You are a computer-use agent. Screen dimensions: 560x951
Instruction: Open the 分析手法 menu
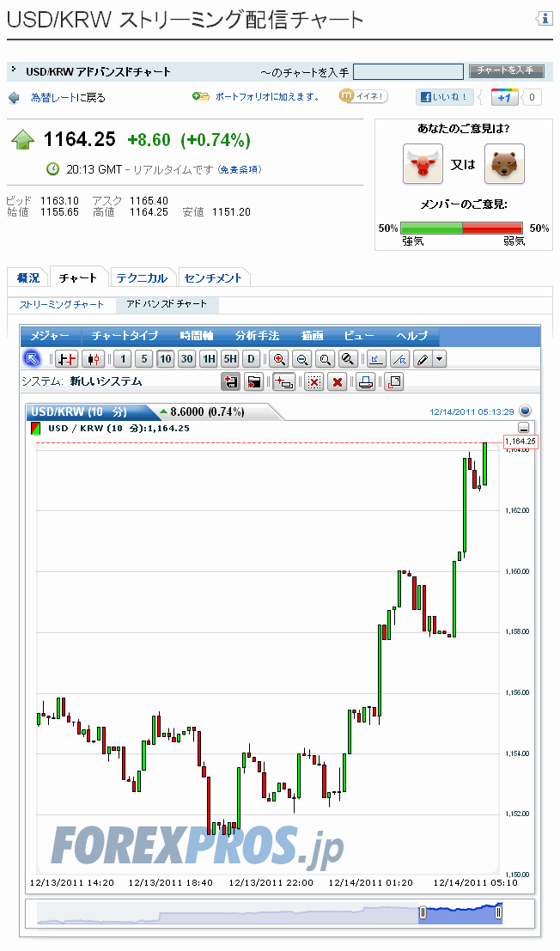point(257,336)
